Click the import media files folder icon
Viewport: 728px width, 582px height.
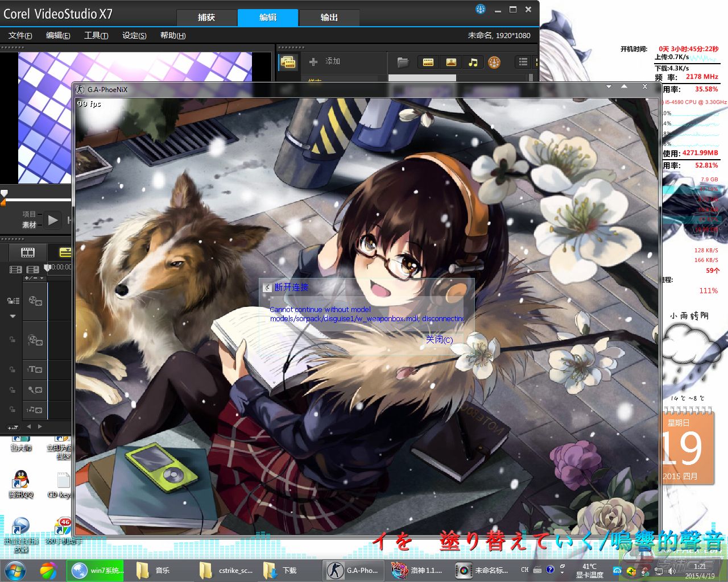pyautogui.click(x=403, y=62)
